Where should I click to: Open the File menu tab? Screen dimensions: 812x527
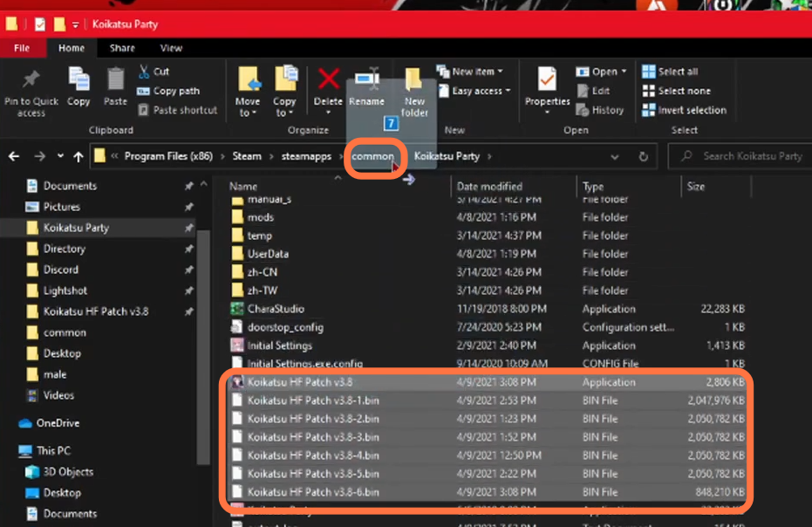pos(22,48)
